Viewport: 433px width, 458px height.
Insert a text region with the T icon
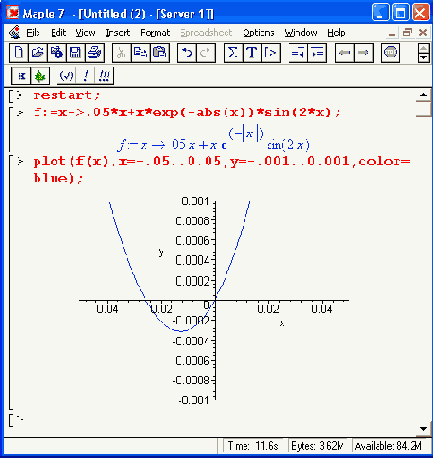click(x=252, y=53)
